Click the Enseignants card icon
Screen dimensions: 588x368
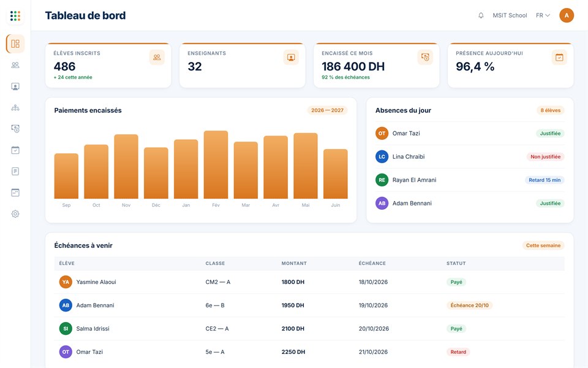click(291, 58)
